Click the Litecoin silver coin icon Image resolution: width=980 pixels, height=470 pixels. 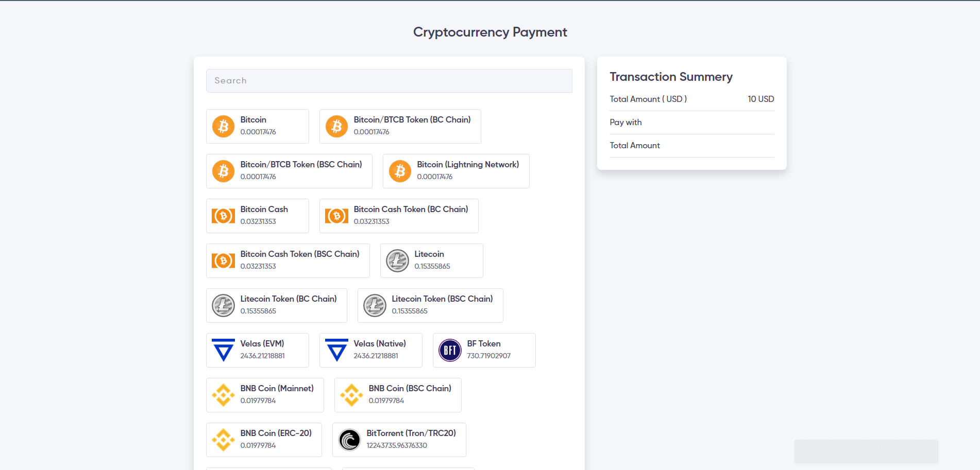coord(397,260)
